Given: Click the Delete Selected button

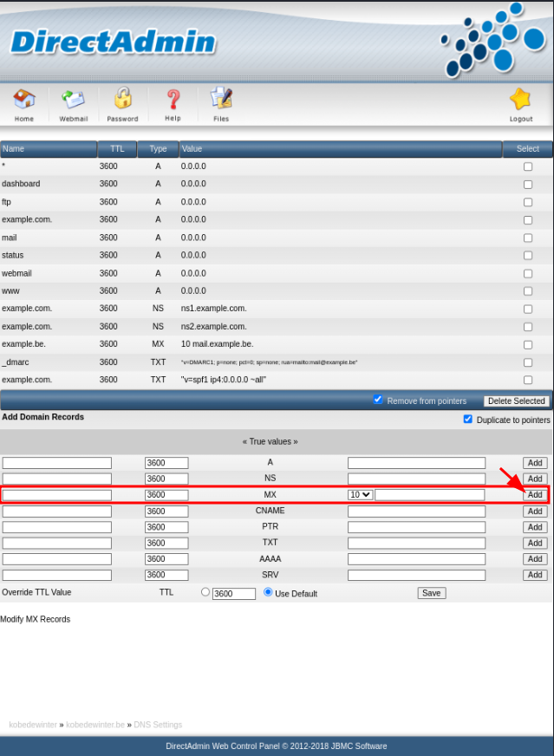Looking at the screenshot, I should pos(517,401).
